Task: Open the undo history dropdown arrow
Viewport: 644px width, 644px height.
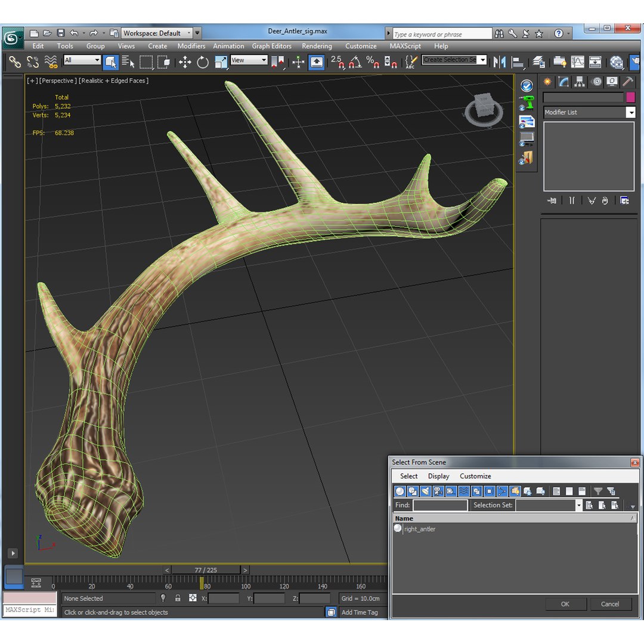Action: point(84,33)
